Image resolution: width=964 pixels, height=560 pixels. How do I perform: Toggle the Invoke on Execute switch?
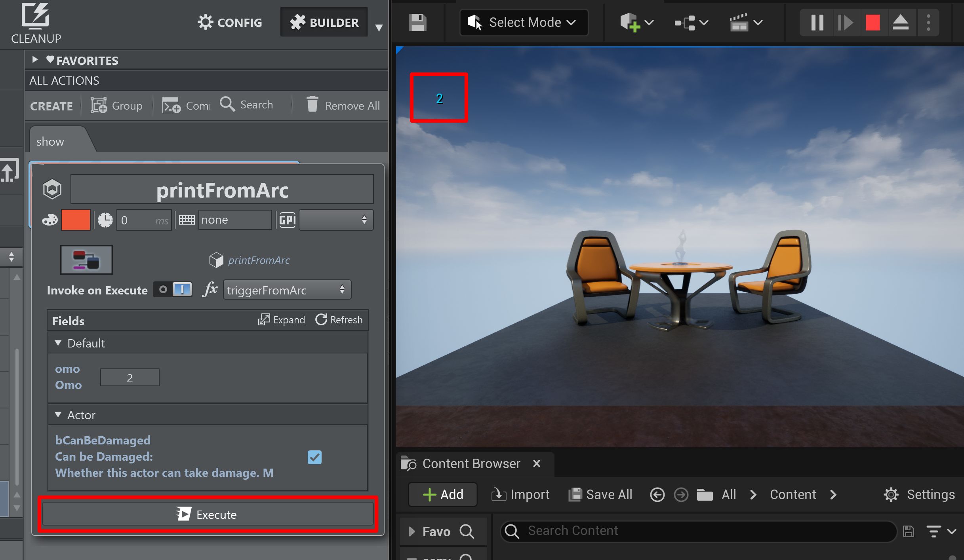pyautogui.click(x=172, y=290)
